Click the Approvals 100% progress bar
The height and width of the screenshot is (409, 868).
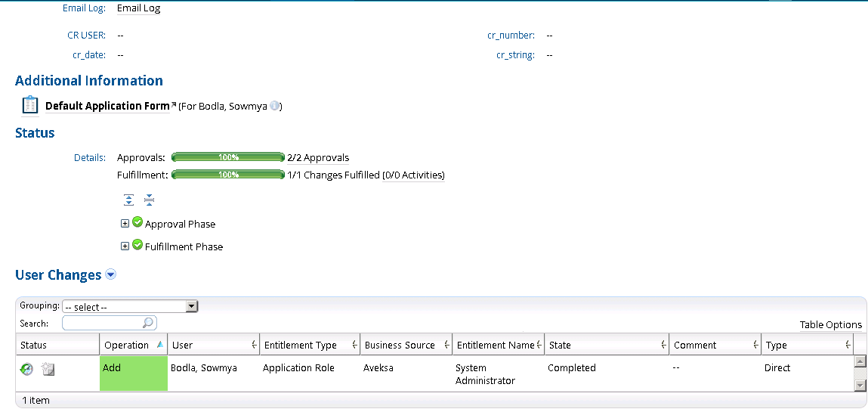pyautogui.click(x=228, y=157)
